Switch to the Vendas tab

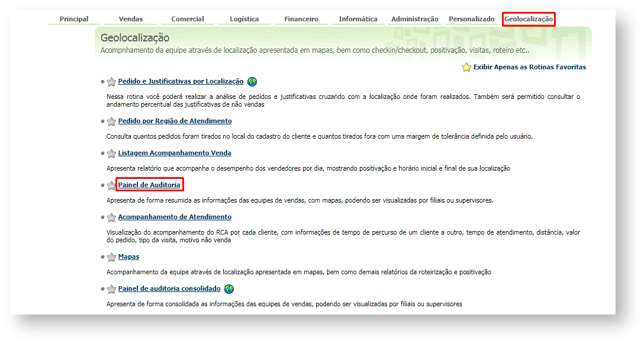pos(131,19)
